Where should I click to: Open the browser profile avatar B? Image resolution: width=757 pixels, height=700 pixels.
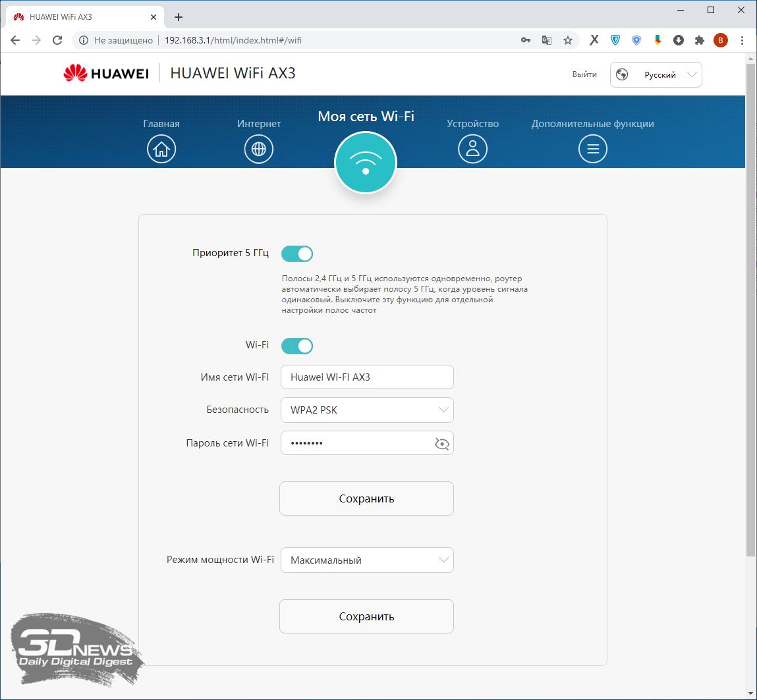pyautogui.click(x=721, y=41)
